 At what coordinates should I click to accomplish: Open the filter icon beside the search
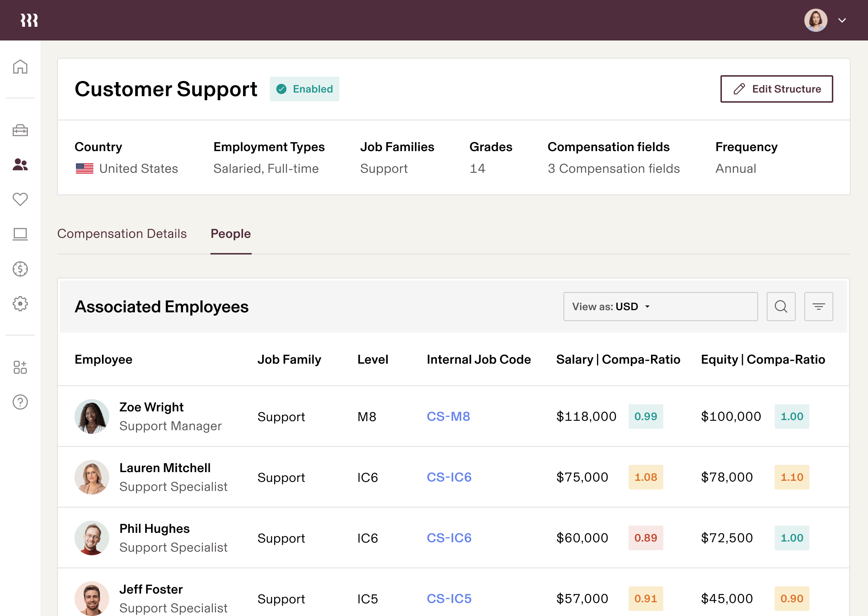pos(818,306)
